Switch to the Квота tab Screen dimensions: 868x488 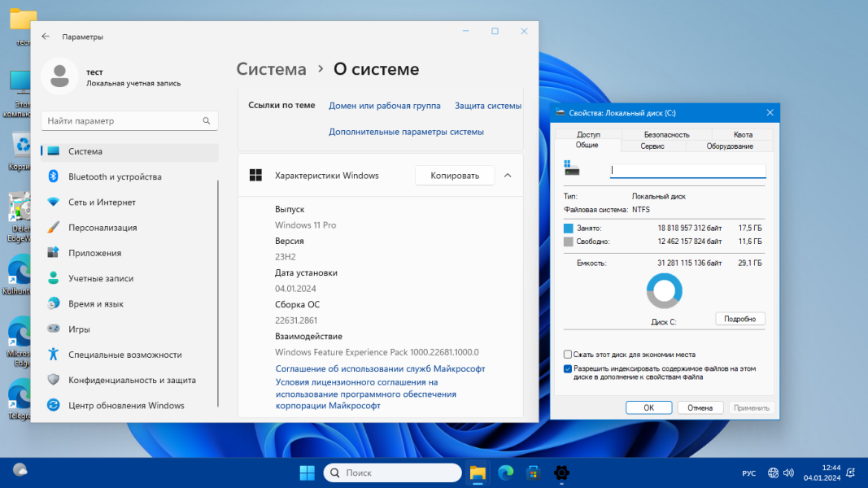pos(743,134)
